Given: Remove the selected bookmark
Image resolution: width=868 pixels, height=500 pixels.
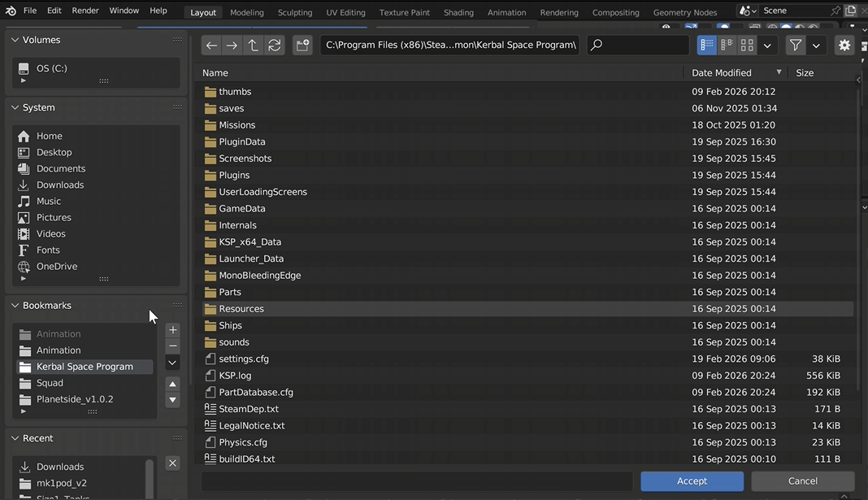Looking at the screenshot, I should click(172, 346).
